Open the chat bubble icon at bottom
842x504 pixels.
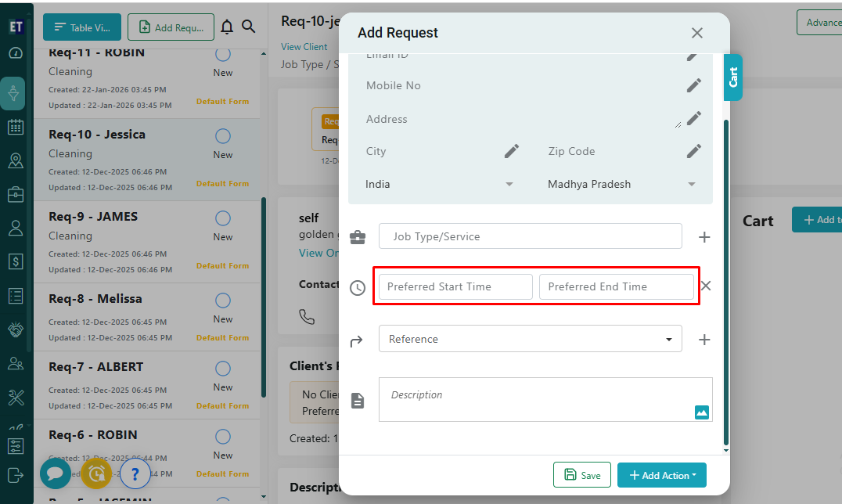pyautogui.click(x=56, y=473)
